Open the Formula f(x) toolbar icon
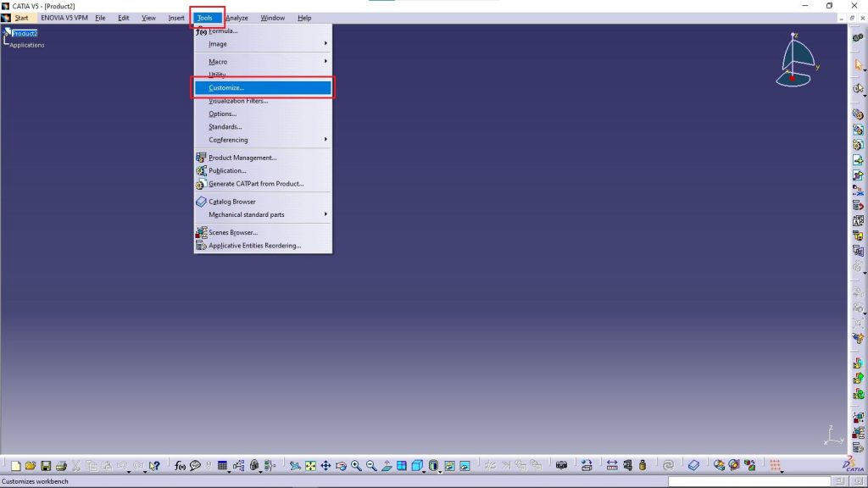This screenshot has width=868, height=488. click(x=180, y=466)
